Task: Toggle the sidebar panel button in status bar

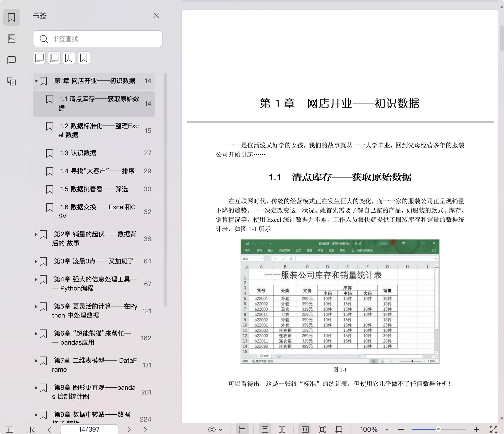Action: [x=10, y=429]
